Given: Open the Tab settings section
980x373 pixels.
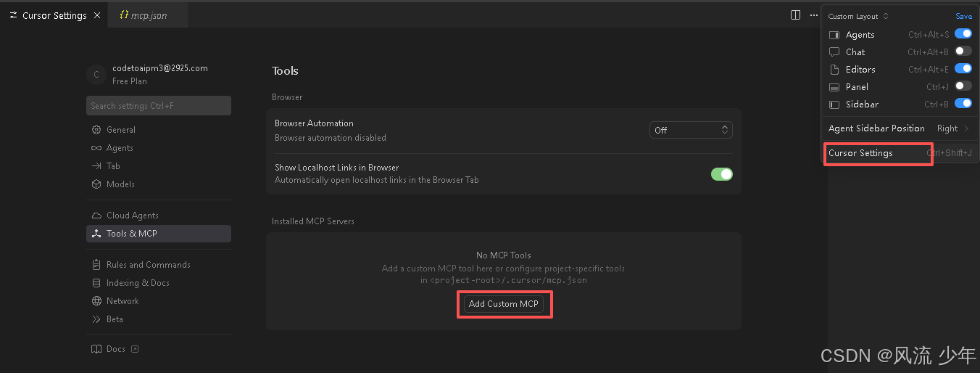Looking at the screenshot, I should click(159, 166).
